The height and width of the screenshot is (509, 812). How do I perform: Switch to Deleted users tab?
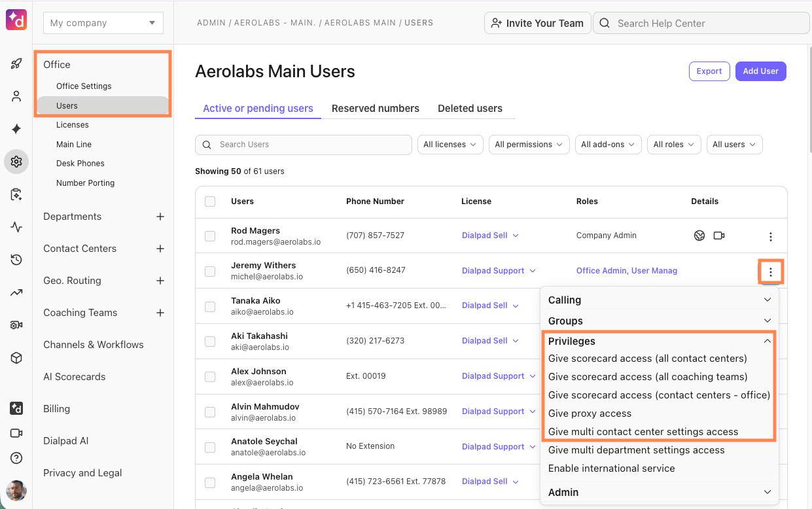click(470, 109)
